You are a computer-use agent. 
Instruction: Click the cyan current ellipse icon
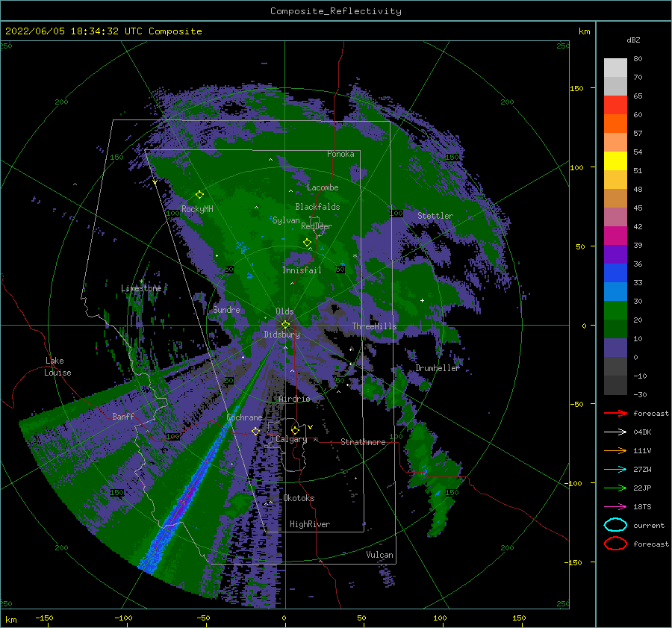(615, 525)
